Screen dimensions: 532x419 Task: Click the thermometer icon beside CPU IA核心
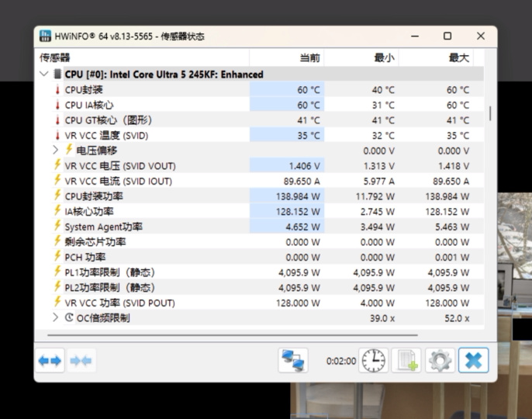click(57, 105)
